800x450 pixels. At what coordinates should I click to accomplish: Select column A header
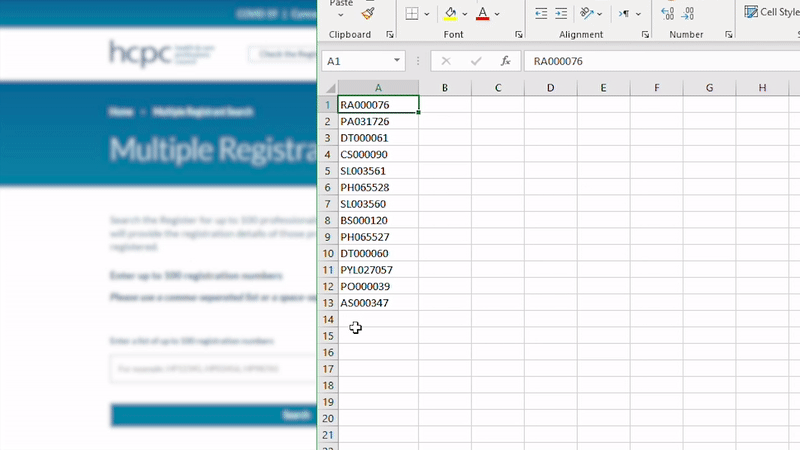pos(378,88)
